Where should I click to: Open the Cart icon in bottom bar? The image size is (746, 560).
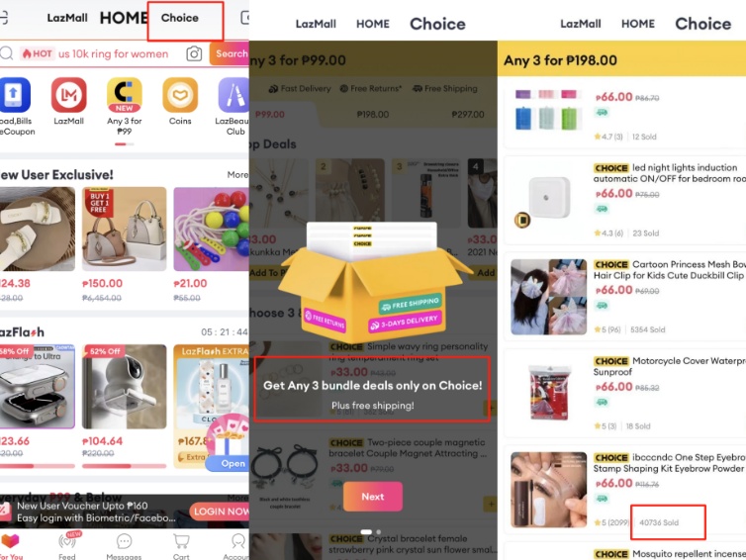181,546
